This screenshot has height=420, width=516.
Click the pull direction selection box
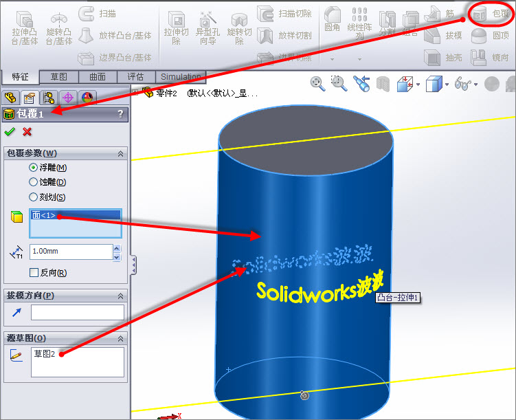tap(78, 312)
